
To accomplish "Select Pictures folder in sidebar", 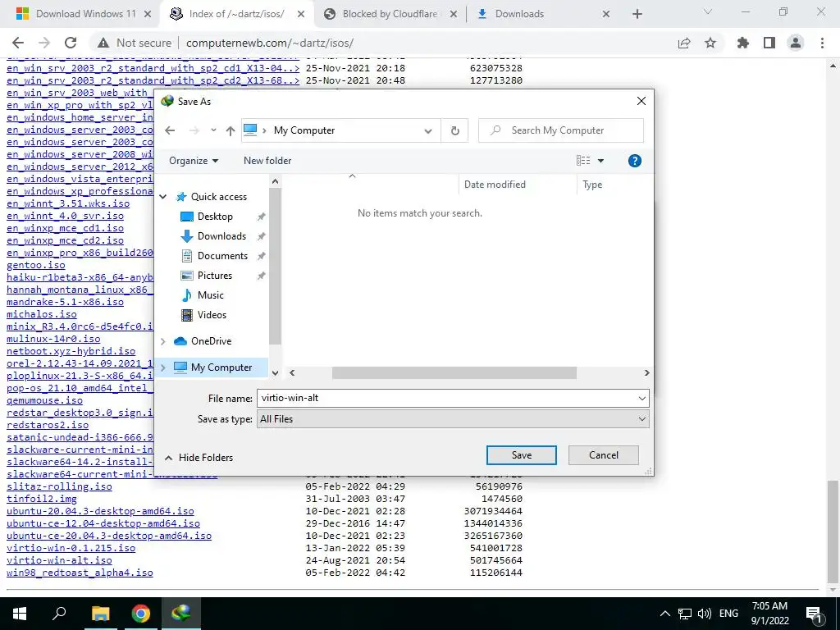I will point(215,276).
